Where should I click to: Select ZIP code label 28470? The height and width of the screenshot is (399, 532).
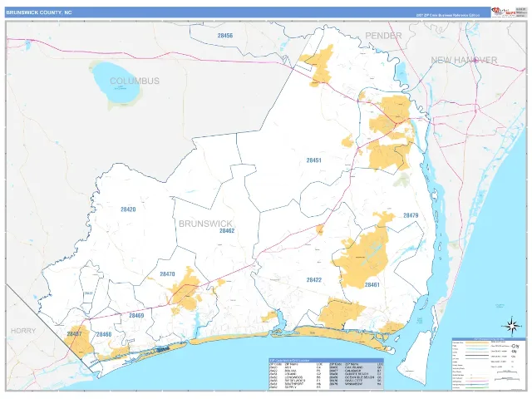167,273
